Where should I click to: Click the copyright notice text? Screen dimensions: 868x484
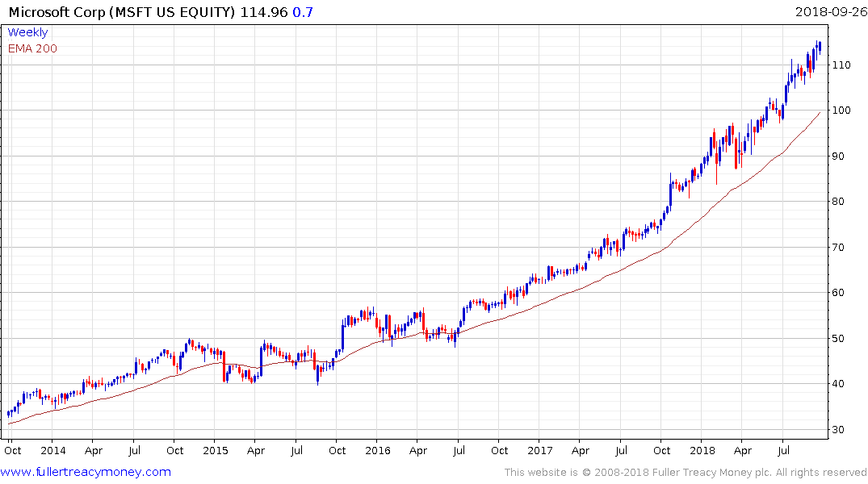click(686, 473)
